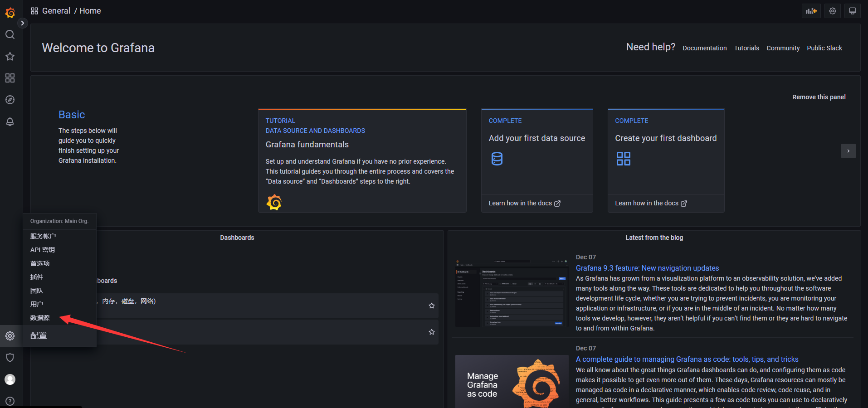Open the Starred dashboards star icon
Viewport: 868px width, 408px height.
coord(10,56)
